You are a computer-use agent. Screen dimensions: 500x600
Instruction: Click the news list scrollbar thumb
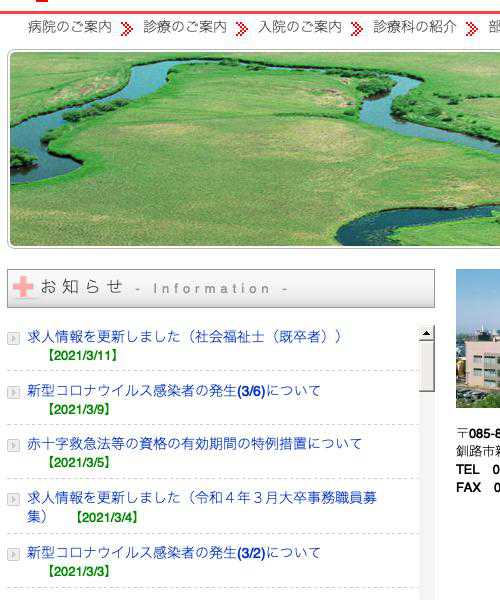(x=427, y=366)
